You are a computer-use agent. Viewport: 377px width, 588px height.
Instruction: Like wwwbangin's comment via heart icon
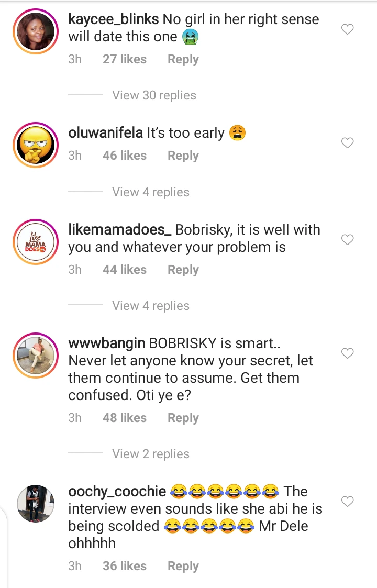348,353
